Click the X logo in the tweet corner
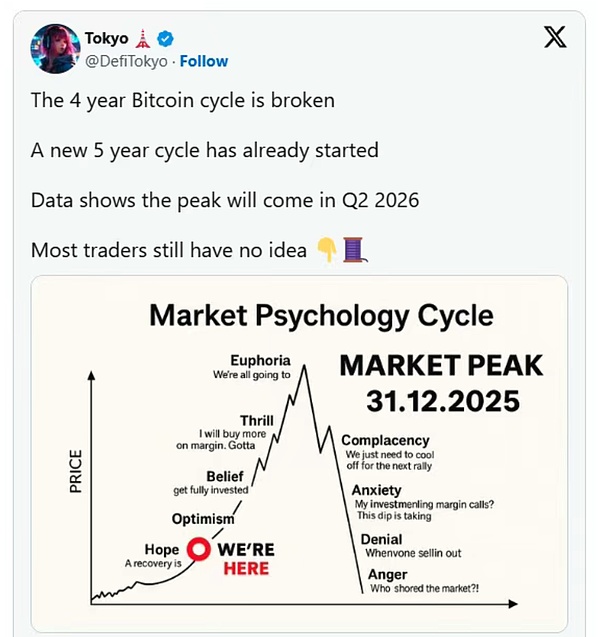This screenshot has height=637, width=600. point(554,39)
